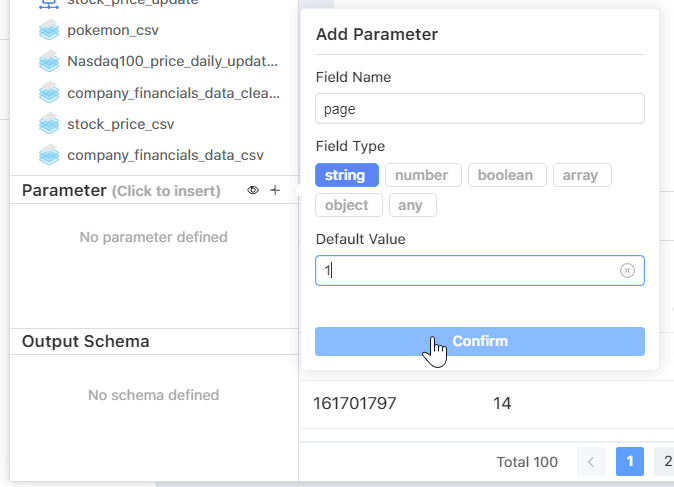Go to previous page with left chevron
This screenshot has height=487, width=674.
tap(591, 462)
